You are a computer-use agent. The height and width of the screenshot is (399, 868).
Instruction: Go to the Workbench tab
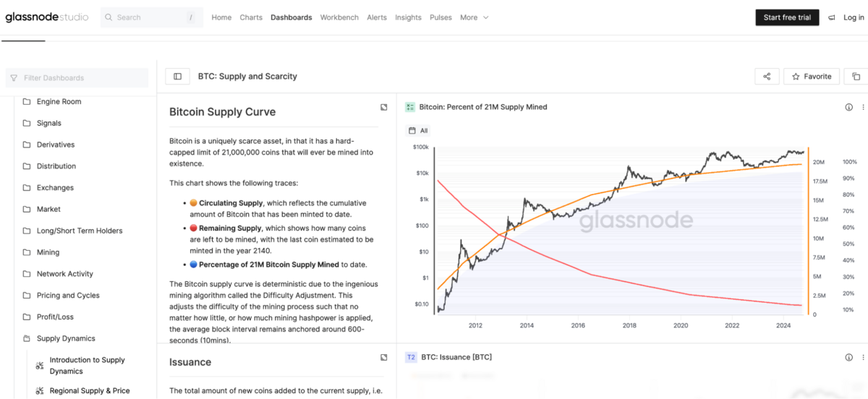pyautogui.click(x=339, y=17)
